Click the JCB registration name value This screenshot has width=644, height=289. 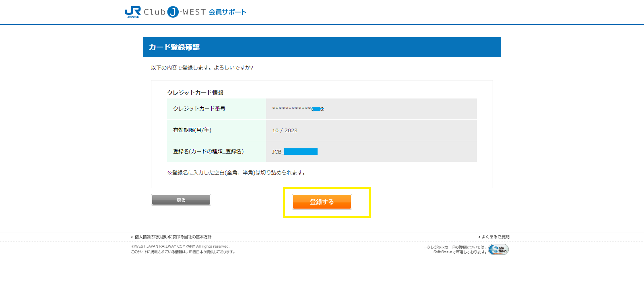[294, 152]
